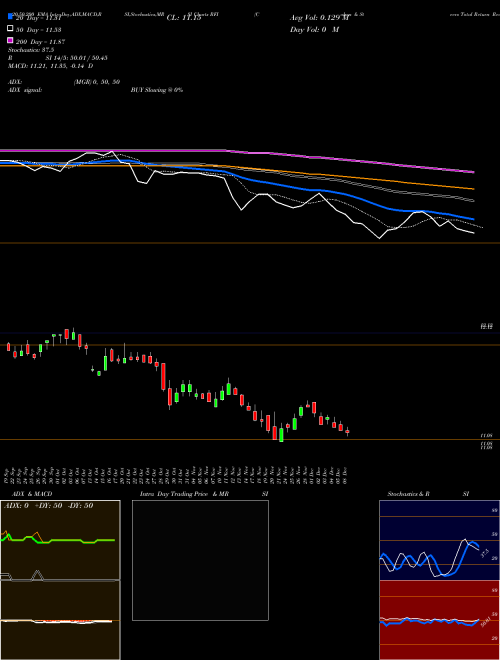500x660 pixels.
Task: Click the 'Stochastics: 37.5' readout
Action: pyautogui.click(x=31, y=50)
